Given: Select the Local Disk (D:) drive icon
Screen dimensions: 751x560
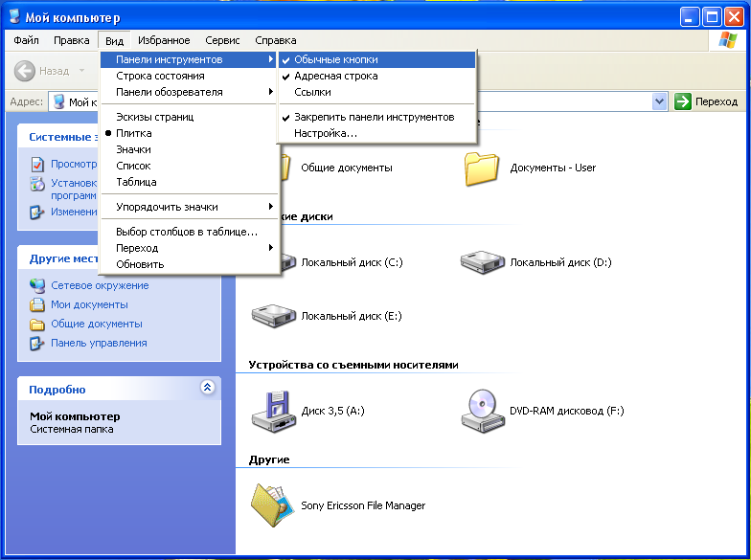Looking at the screenshot, I should click(x=483, y=262).
